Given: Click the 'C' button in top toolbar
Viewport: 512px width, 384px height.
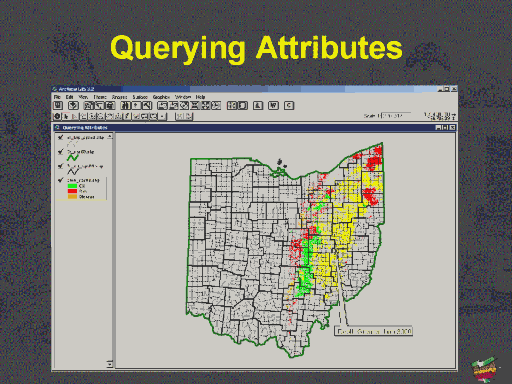Looking at the screenshot, I should click(289, 106).
